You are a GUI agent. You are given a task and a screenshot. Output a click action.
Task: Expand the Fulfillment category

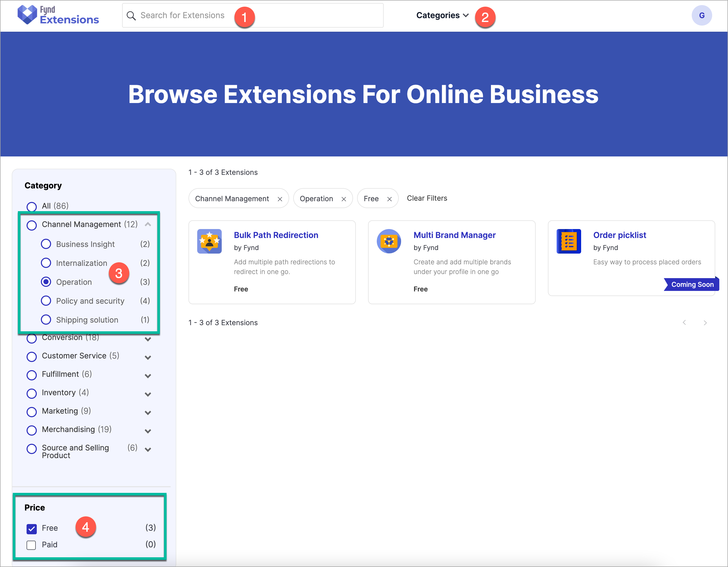click(148, 376)
